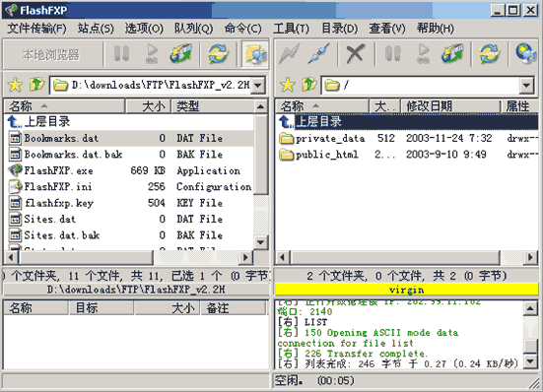Viewport: 543px width, 392px height.
Task: Click the remote pane globe browser icon
Action: [x=525, y=54]
